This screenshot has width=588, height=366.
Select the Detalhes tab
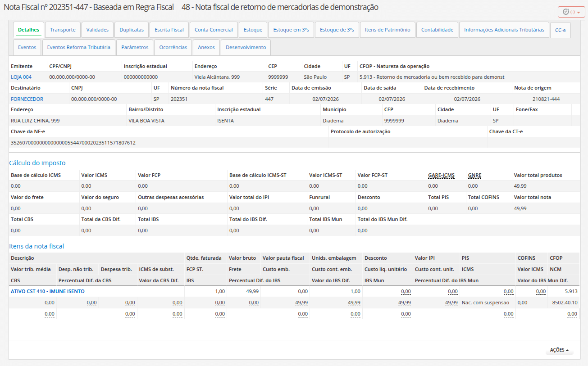tap(29, 30)
